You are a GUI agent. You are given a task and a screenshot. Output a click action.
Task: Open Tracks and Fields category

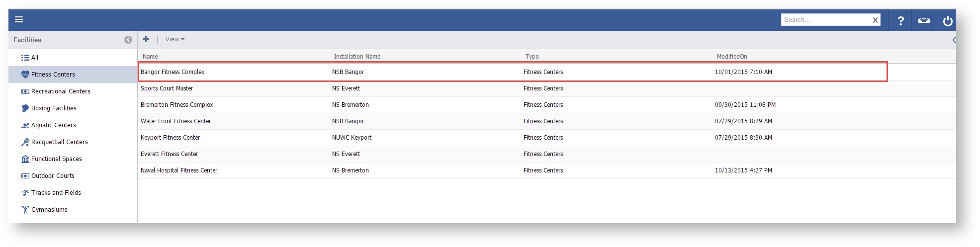point(56,193)
